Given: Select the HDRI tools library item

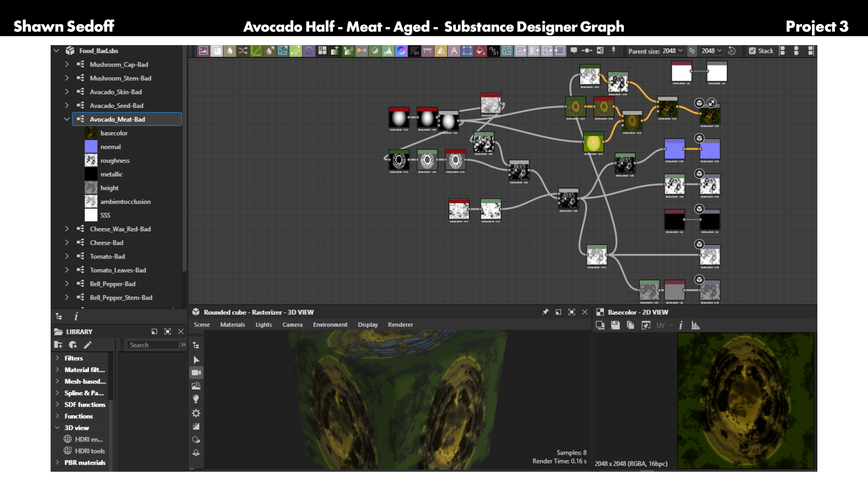Looking at the screenshot, I should click(90, 450).
